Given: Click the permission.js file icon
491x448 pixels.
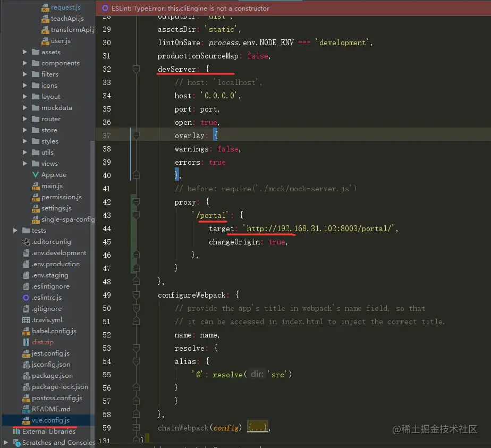Looking at the screenshot, I should click(x=36, y=197).
